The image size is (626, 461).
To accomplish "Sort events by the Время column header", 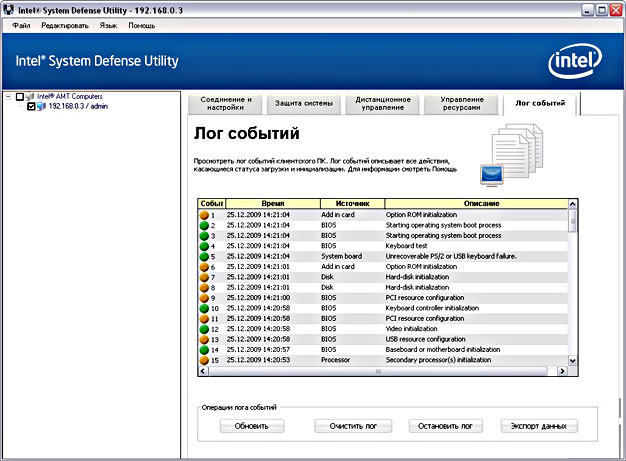I will (272, 203).
